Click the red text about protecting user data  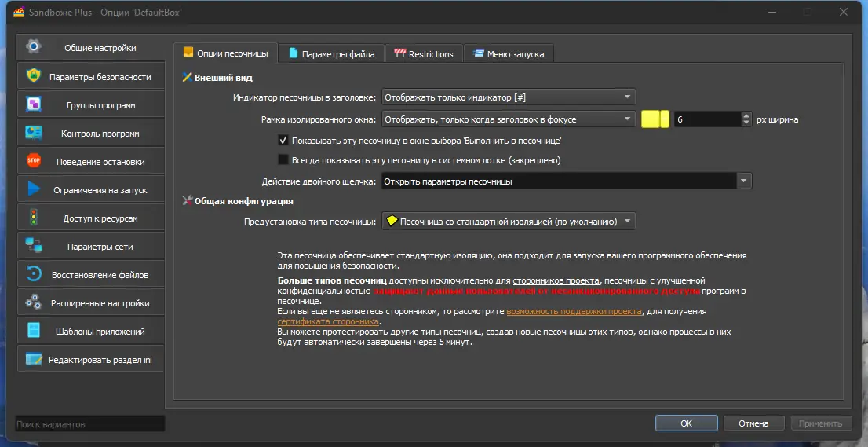coord(536,290)
